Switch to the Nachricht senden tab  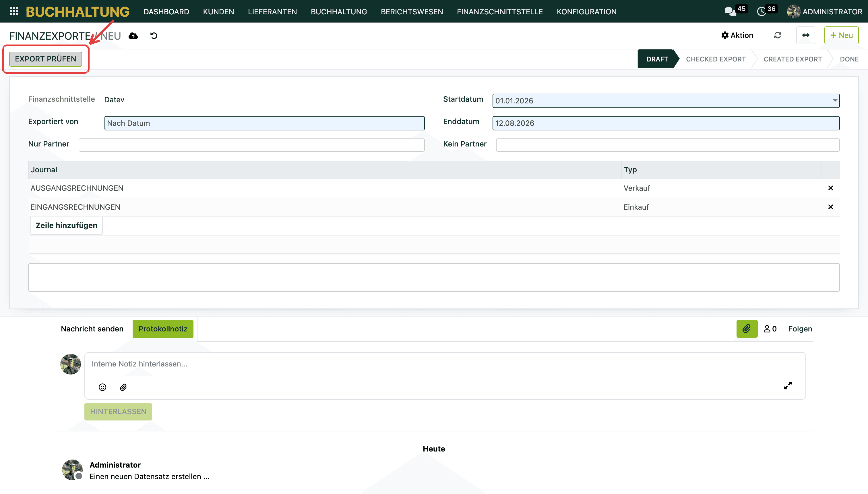coord(92,329)
